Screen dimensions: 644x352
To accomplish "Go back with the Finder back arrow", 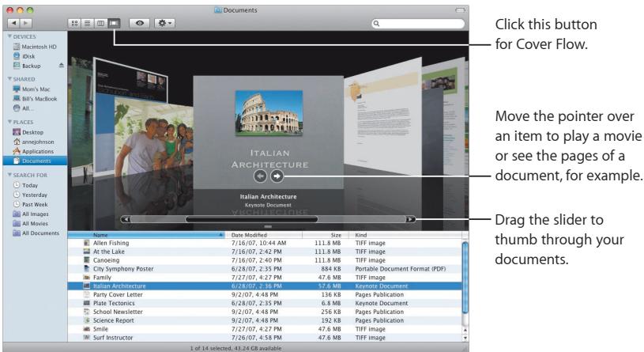I will [14, 24].
